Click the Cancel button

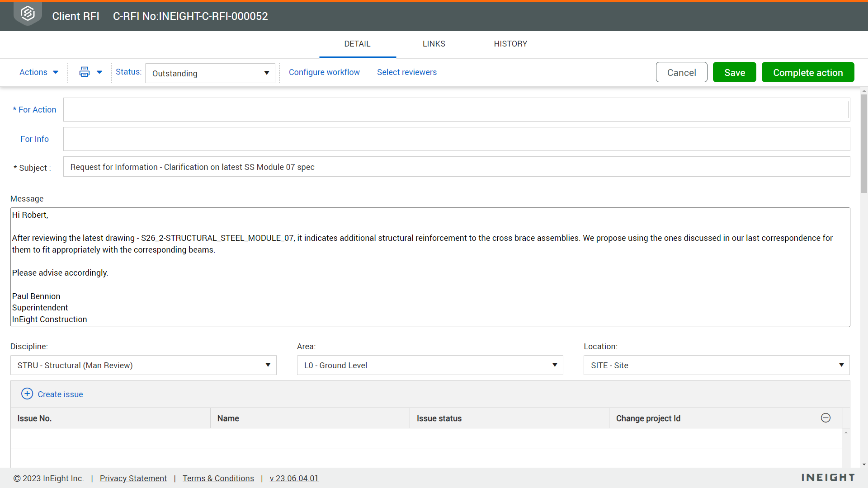(x=681, y=72)
